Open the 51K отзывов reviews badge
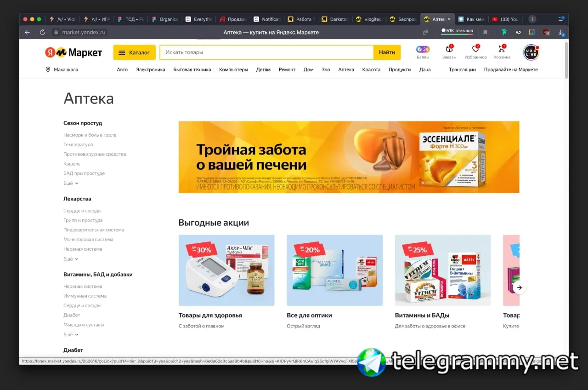 click(x=457, y=31)
